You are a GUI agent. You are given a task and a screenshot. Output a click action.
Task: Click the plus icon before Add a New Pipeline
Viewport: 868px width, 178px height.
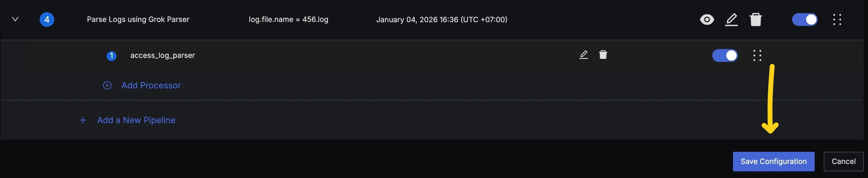pyautogui.click(x=83, y=120)
